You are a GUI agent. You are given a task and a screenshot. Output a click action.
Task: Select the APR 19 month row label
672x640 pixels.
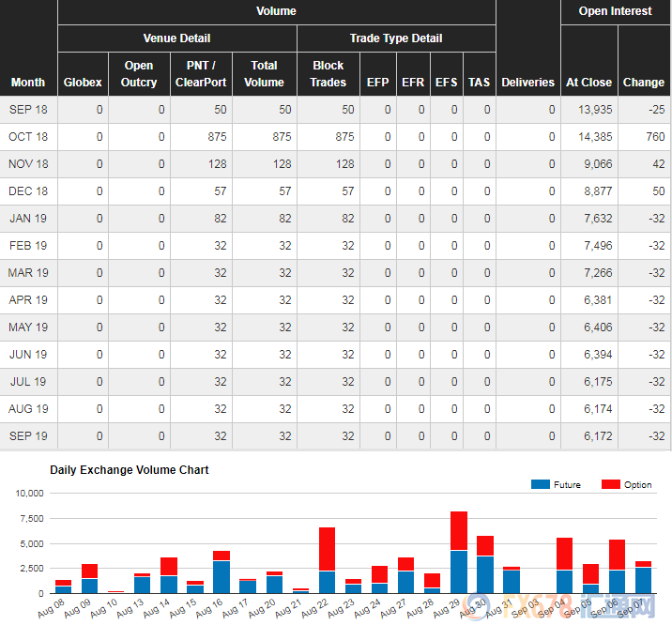click(x=28, y=300)
